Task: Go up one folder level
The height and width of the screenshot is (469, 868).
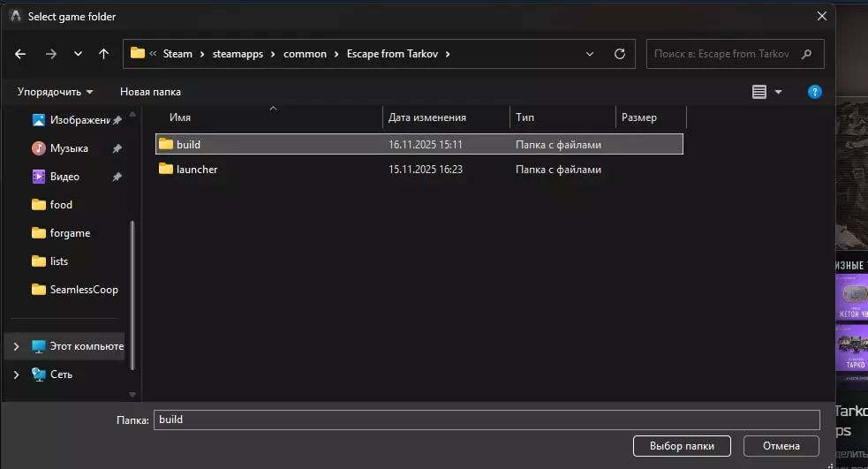Action: (103, 54)
